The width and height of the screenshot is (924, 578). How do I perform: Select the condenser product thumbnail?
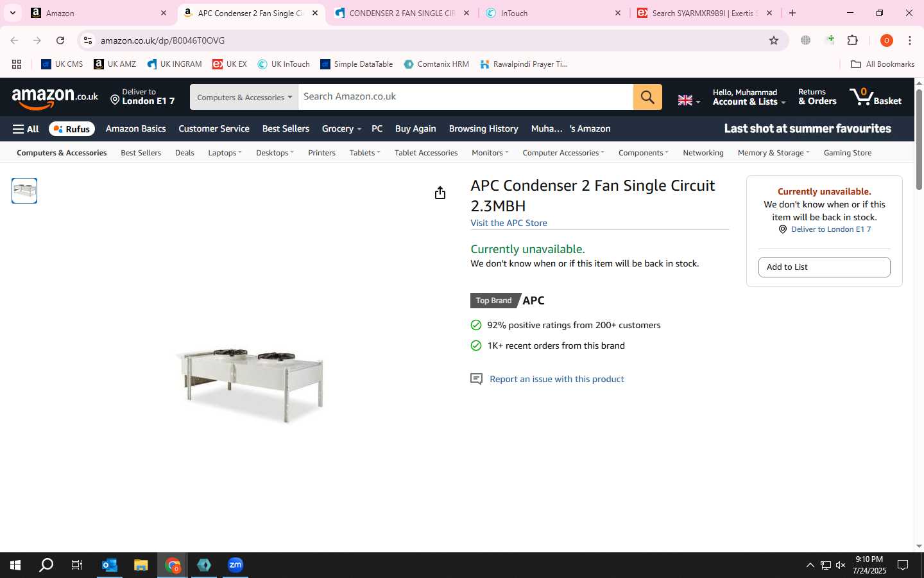click(24, 191)
